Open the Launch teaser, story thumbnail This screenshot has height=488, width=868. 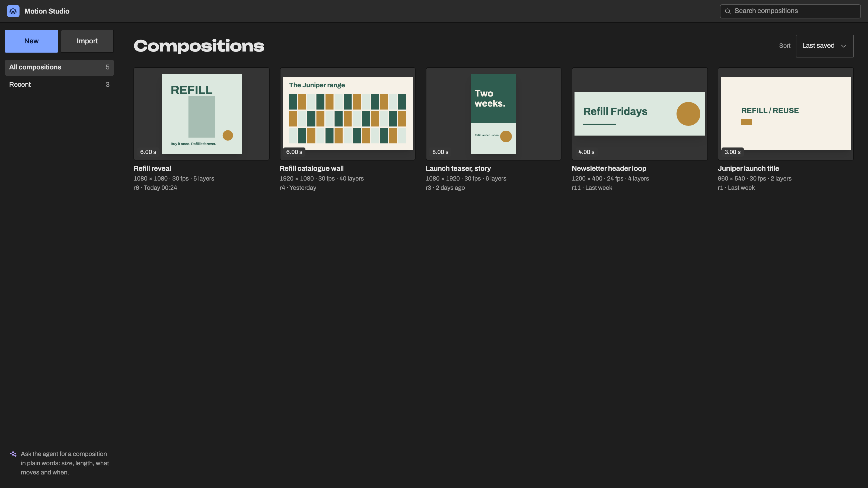click(x=493, y=114)
